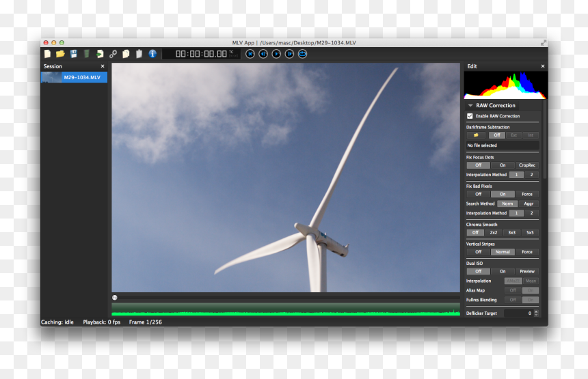Paste receipt with the clipboard icon

click(139, 54)
